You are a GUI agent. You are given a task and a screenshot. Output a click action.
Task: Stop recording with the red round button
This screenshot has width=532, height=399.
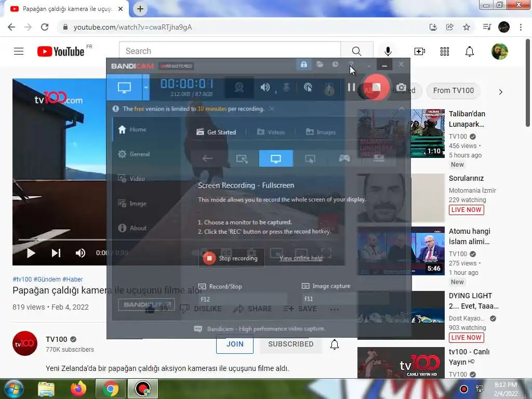(376, 87)
